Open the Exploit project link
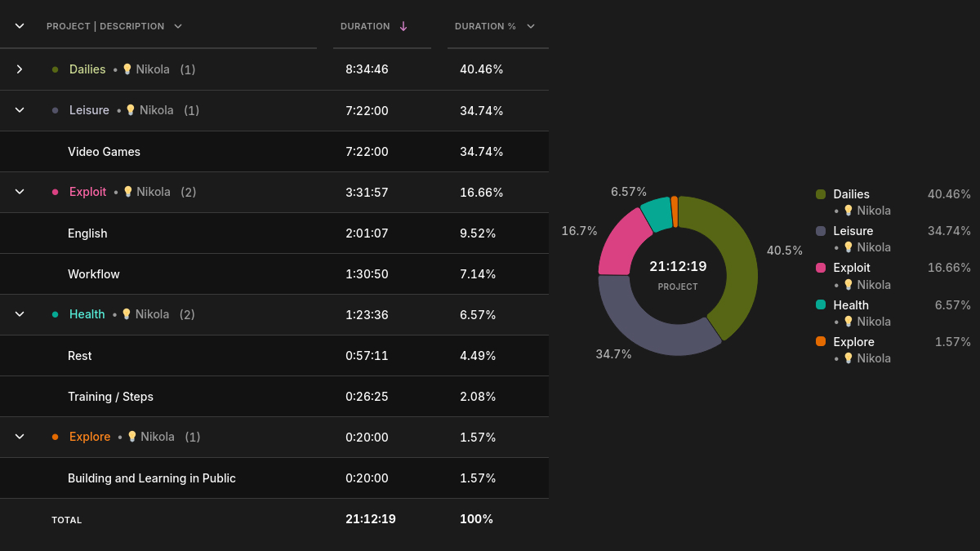980x551 pixels. [x=87, y=192]
